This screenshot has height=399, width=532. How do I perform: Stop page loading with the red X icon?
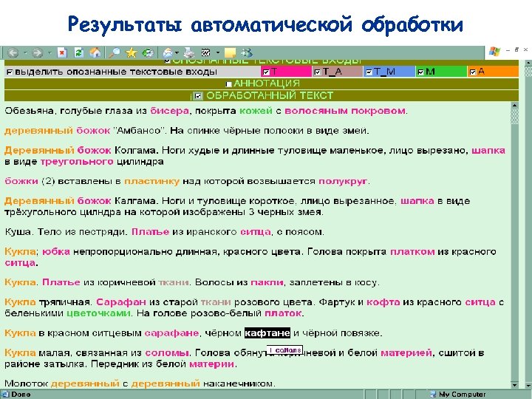(62, 53)
